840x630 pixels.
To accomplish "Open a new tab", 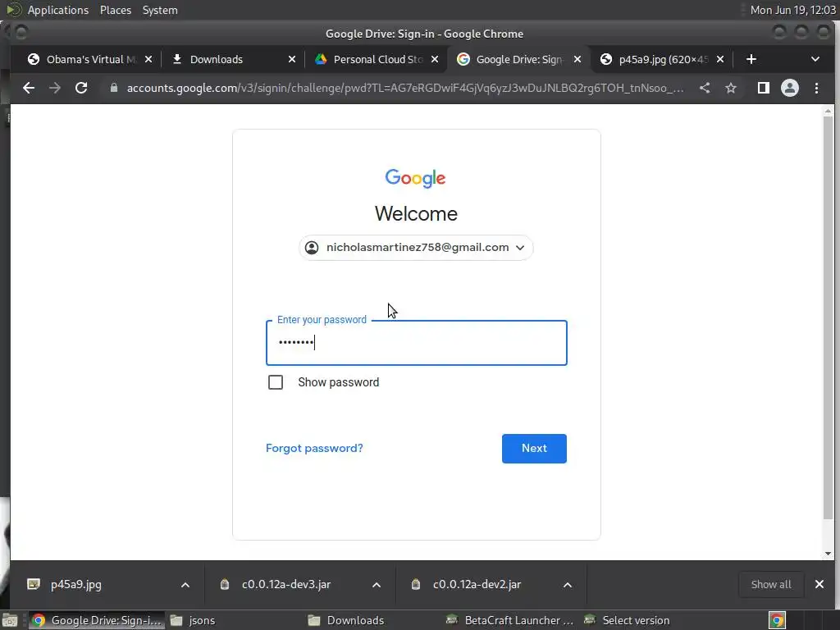I will 751,59.
